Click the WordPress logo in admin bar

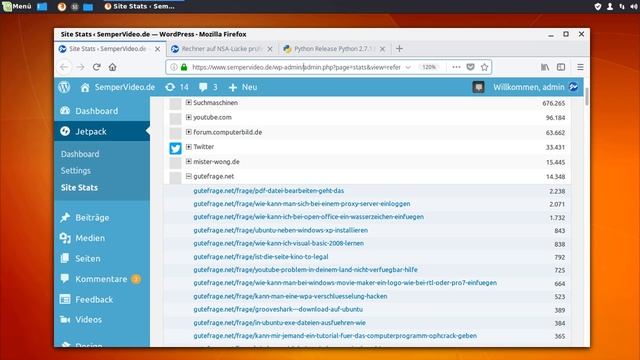tap(64, 87)
